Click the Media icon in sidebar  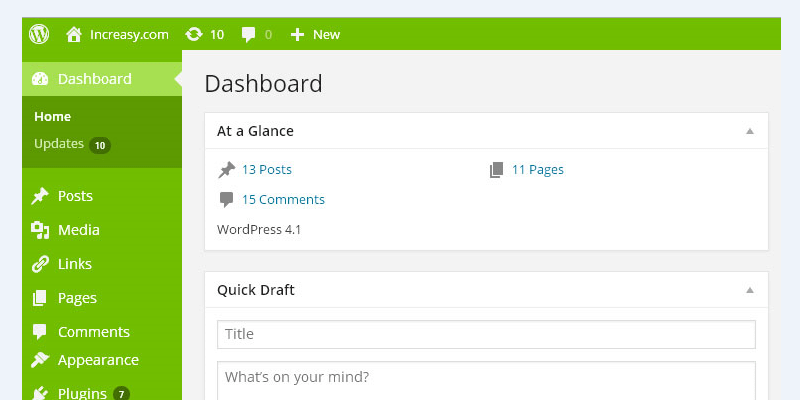(40, 230)
